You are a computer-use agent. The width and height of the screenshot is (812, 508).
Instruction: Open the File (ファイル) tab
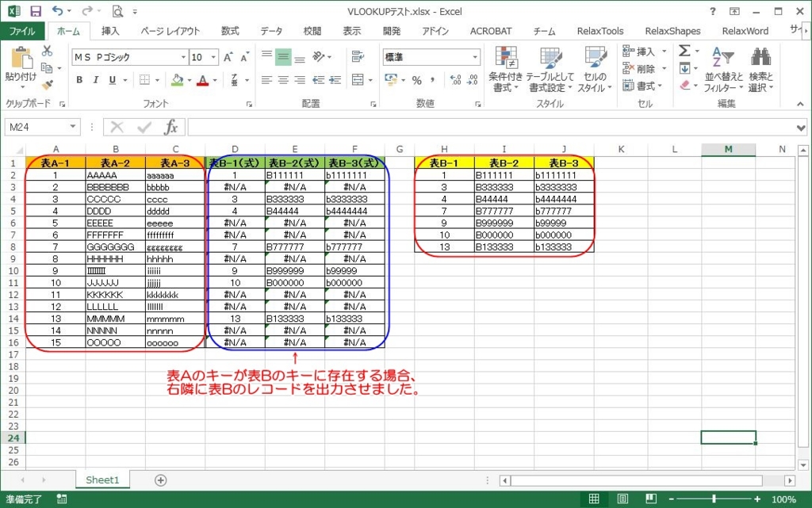(x=22, y=31)
